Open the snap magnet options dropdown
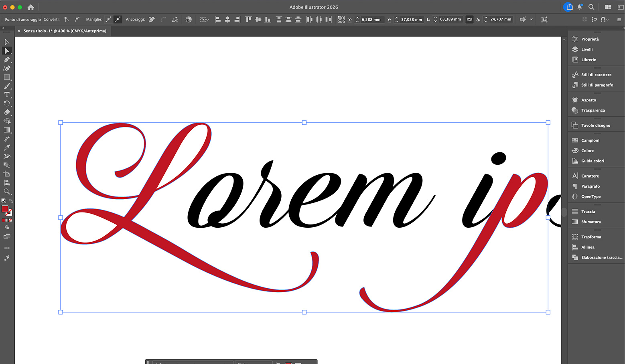The height and width of the screenshot is (364, 625). point(605,19)
